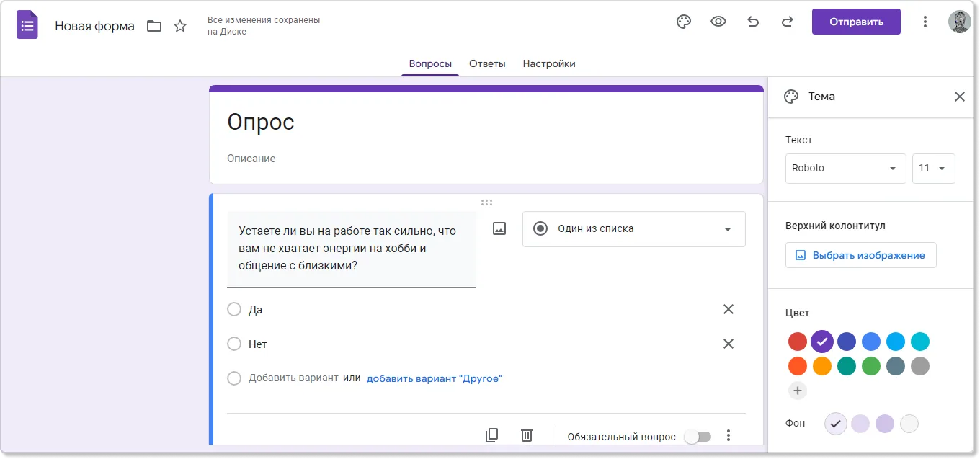The image size is (980, 459).
Task: Click the Нет option text
Action: tap(258, 344)
